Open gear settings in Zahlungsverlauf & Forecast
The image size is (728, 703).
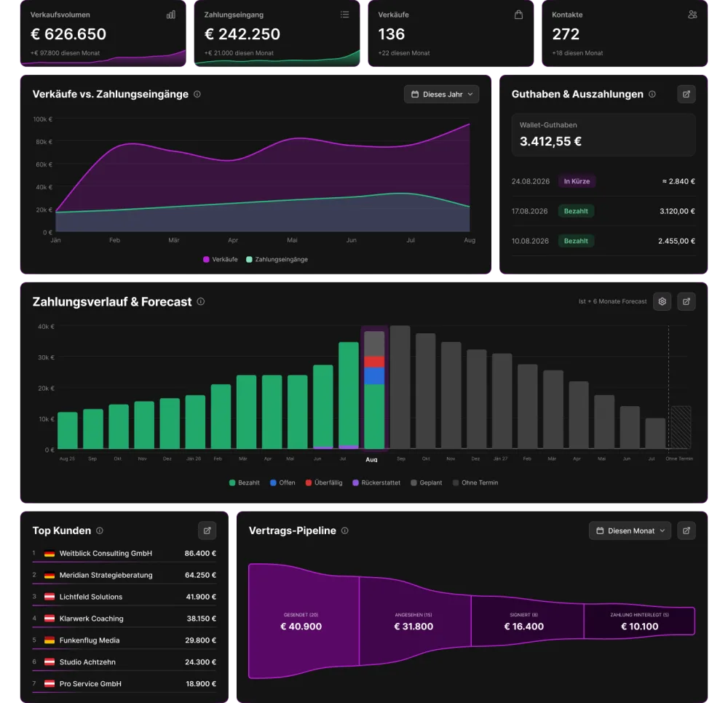pos(662,301)
